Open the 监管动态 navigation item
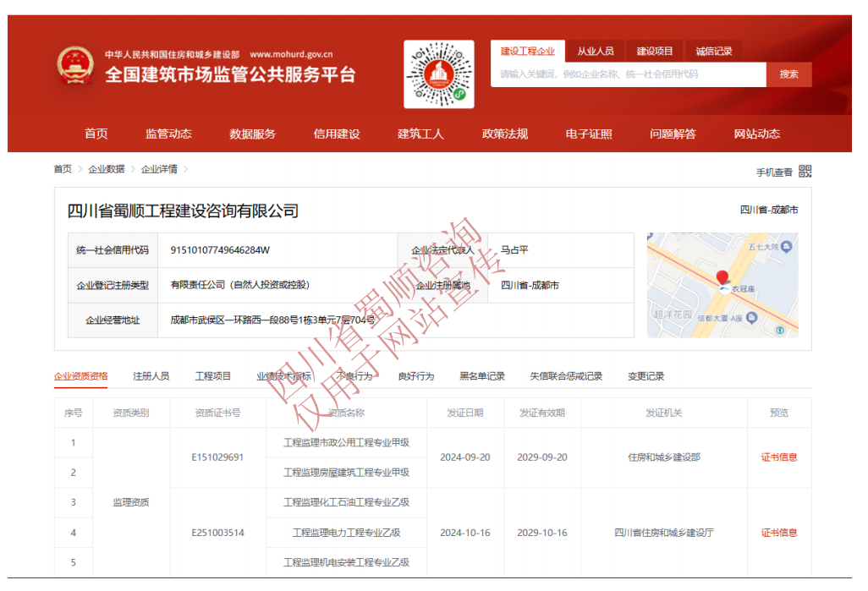The height and width of the screenshot is (591, 868). [168, 134]
